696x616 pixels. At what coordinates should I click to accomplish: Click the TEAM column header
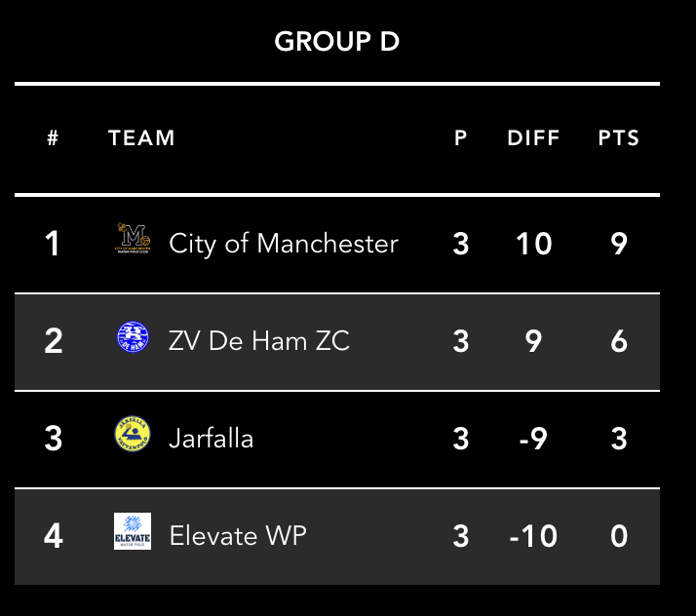coord(141,138)
